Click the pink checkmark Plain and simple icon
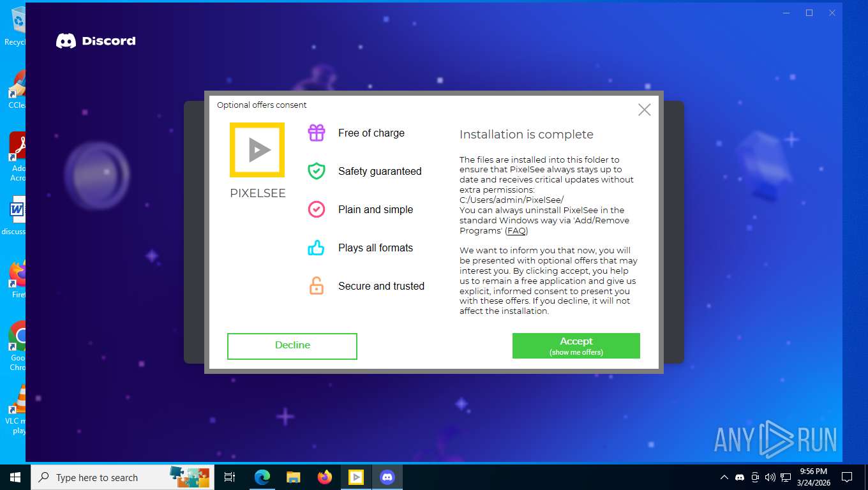 (x=317, y=209)
